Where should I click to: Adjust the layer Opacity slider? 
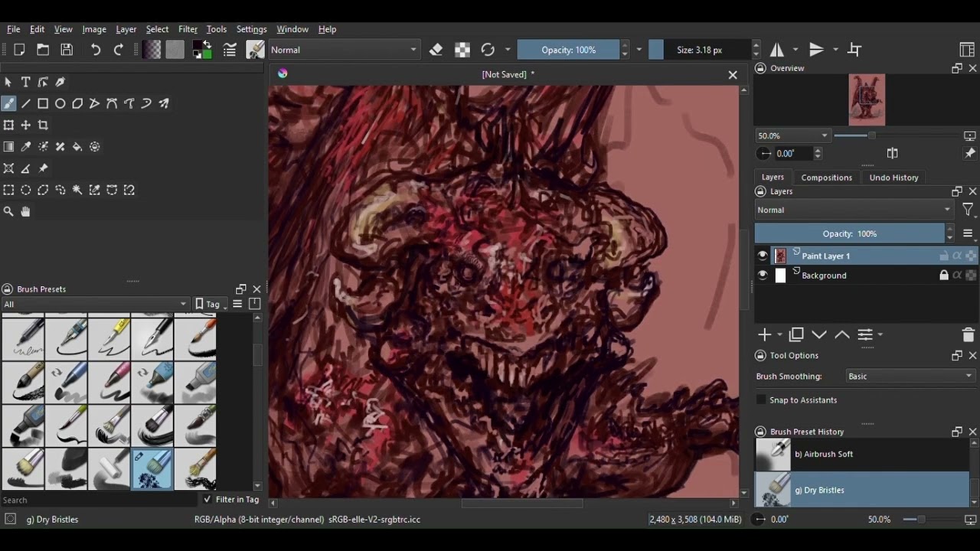pyautogui.click(x=850, y=233)
